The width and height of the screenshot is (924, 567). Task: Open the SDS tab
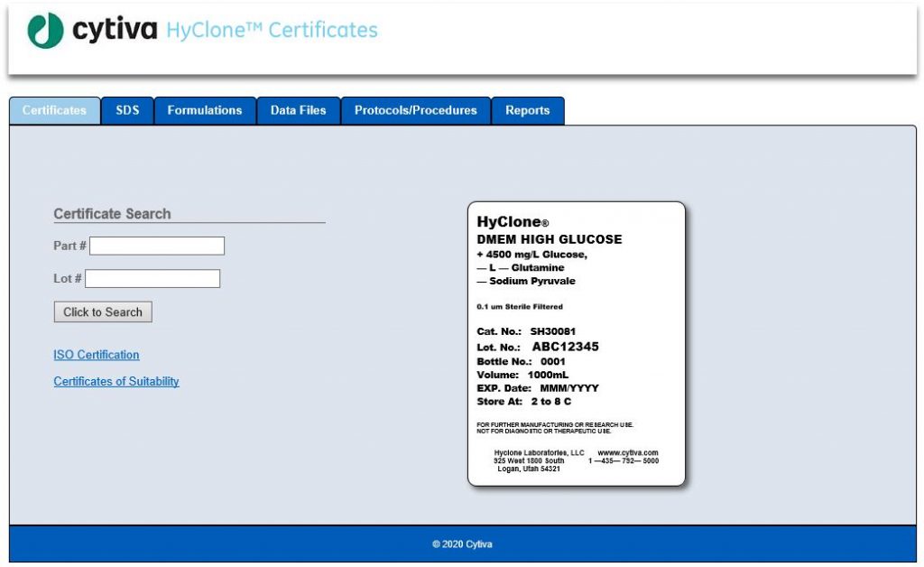(x=127, y=110)
